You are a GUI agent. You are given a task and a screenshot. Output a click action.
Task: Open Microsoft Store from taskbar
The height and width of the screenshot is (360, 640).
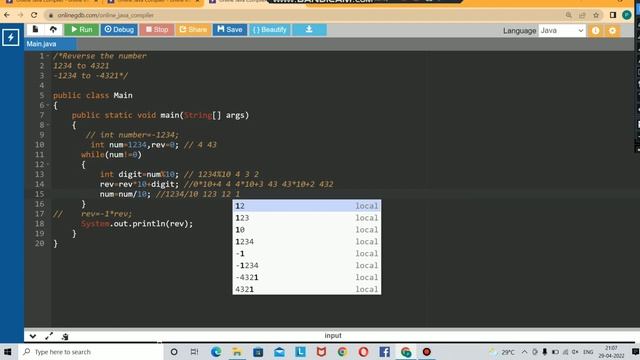coord(258,351)
